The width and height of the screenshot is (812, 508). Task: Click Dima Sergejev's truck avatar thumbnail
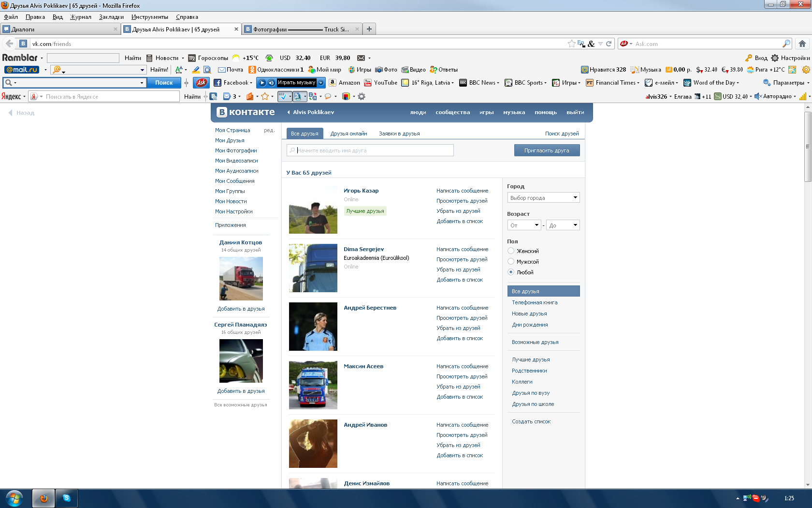click(313, 268)
